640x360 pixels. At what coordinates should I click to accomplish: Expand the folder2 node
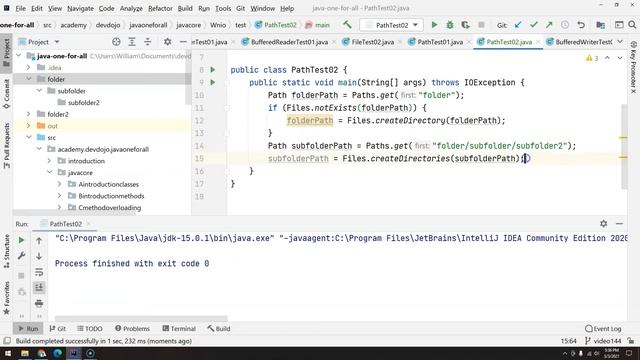(x=29, y=114)
